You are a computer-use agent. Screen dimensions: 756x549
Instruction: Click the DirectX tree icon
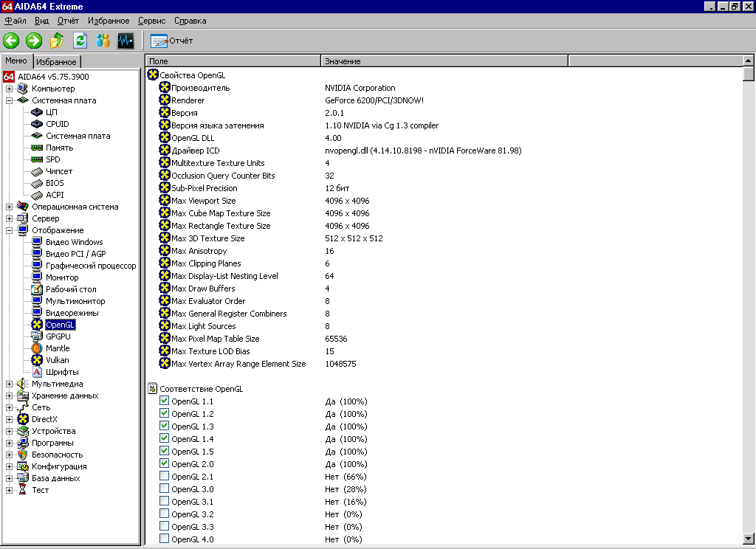[23, 419]
